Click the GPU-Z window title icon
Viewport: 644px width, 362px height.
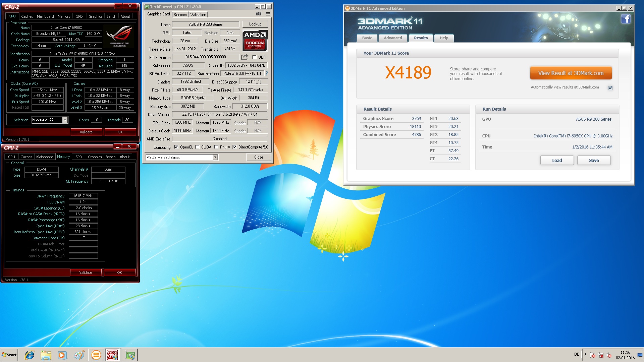pyautogui.click(x=147, y=6)
